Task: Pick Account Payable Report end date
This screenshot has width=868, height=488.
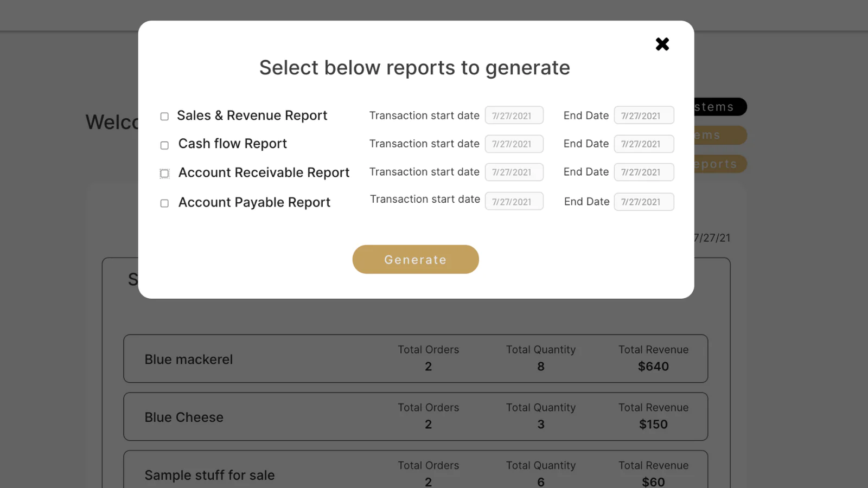Action: pos(644,202)
